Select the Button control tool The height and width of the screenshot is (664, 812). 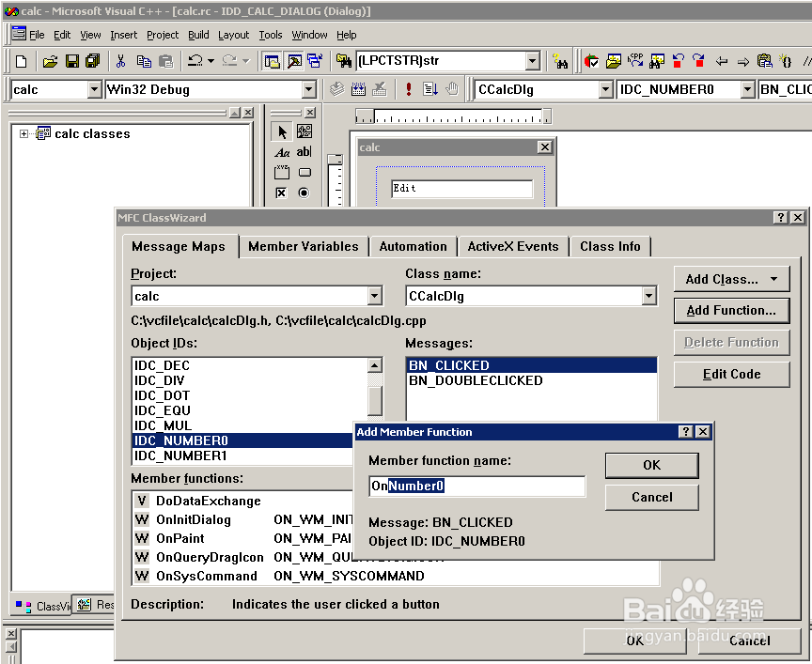(x=304, y=173)
